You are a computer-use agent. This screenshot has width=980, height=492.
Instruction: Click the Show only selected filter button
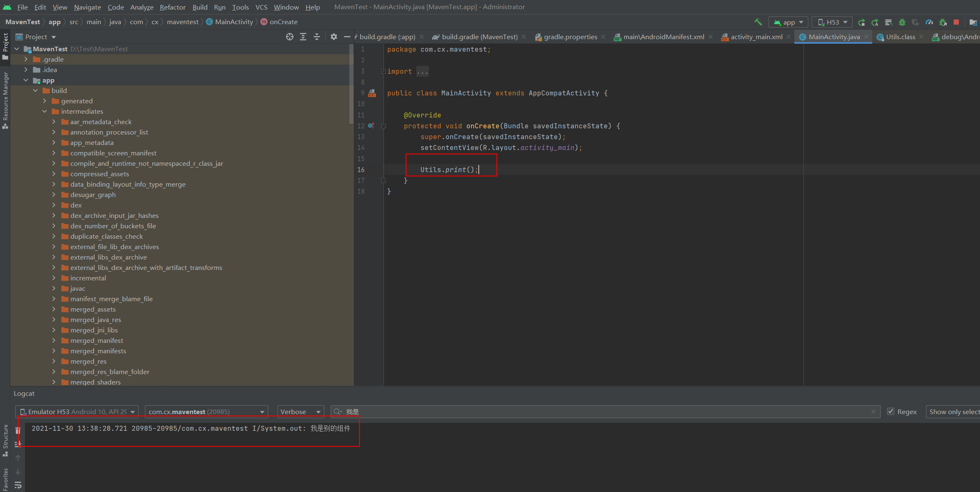click(x=953, y=412)
